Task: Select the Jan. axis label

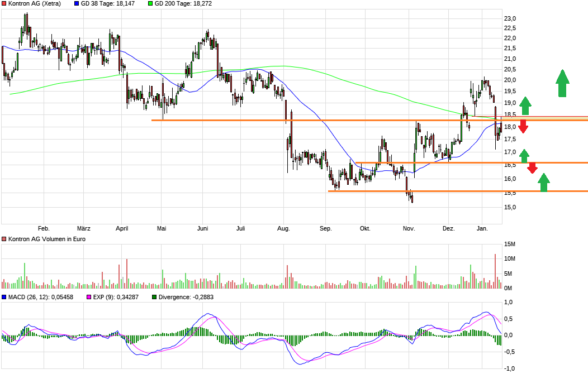Action: (x=483, y=228)
